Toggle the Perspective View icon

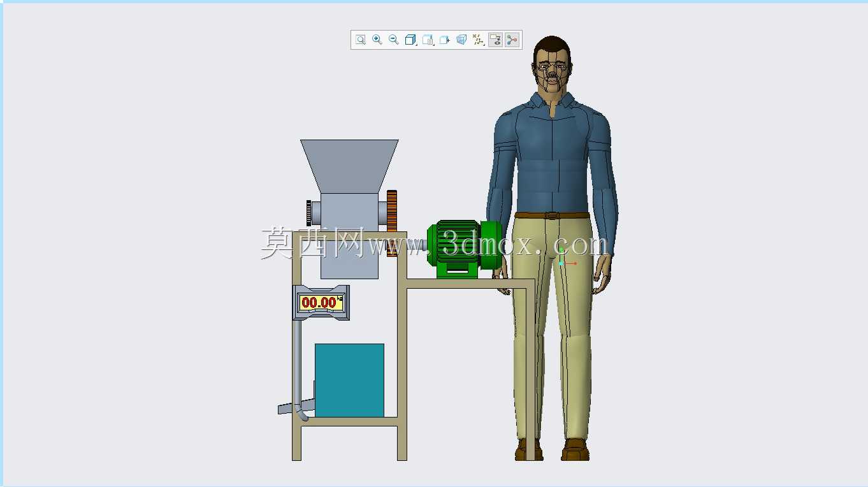point(461,40)
